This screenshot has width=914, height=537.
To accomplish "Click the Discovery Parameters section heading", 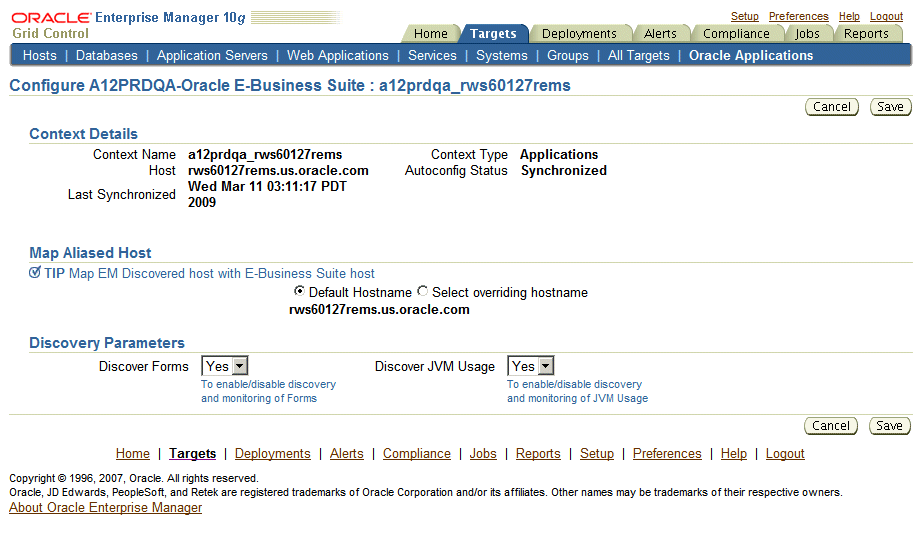I will [107, 343].
